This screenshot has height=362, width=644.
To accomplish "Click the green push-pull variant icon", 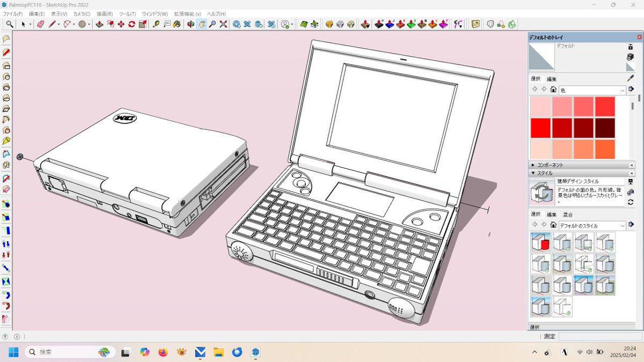I will (x=412, y=24).
